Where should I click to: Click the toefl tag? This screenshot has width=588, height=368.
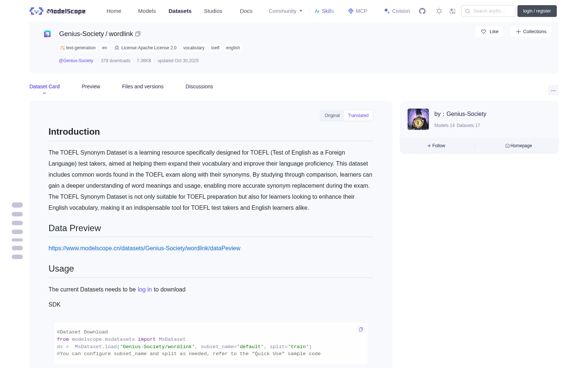tap(215, 48)
